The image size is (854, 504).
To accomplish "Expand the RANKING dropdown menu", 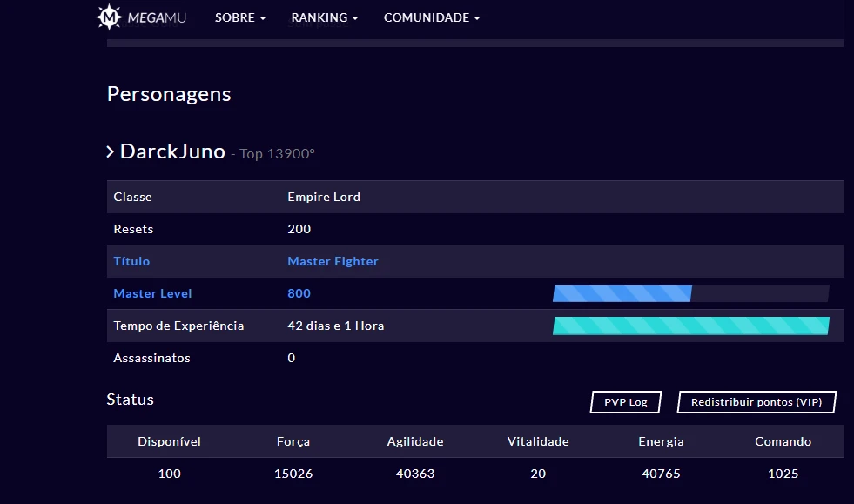I will (324, 17).
